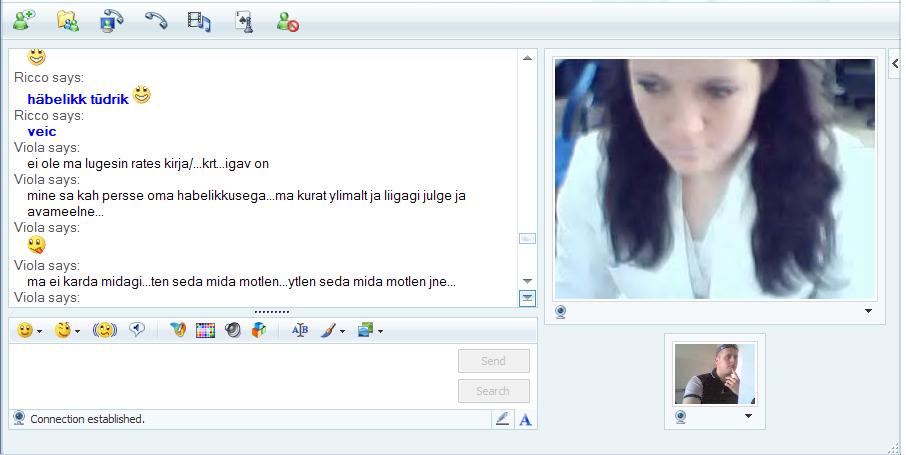Expand the emoticon dropdown arrow
Viewport: 906px width, 455px height.
coord(39,331)
